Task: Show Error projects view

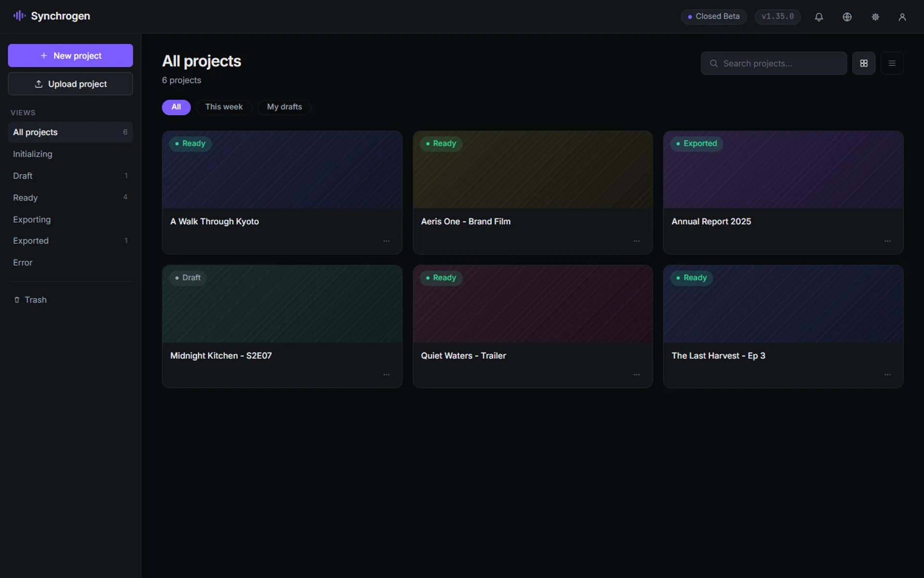Action: click(x=70, y=263)
